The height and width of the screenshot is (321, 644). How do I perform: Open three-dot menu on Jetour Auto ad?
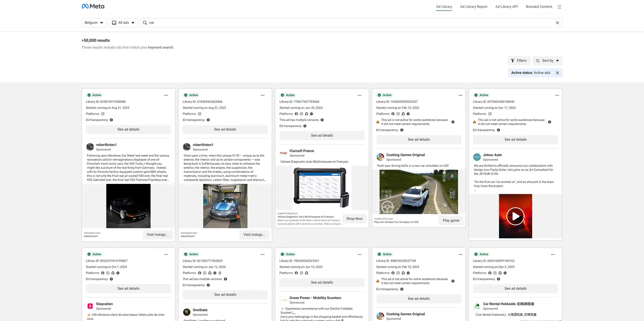click(557, 95)
